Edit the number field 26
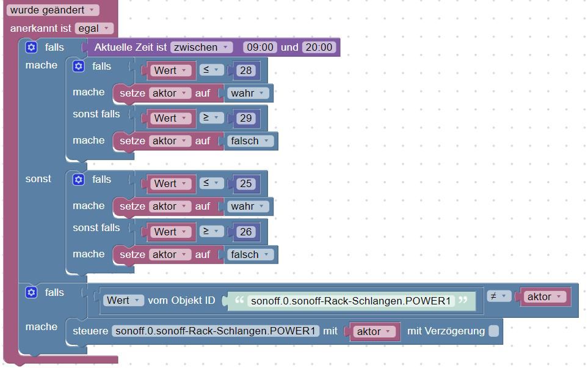The height and width of the screenshot is (368, 588). point(246,232)
